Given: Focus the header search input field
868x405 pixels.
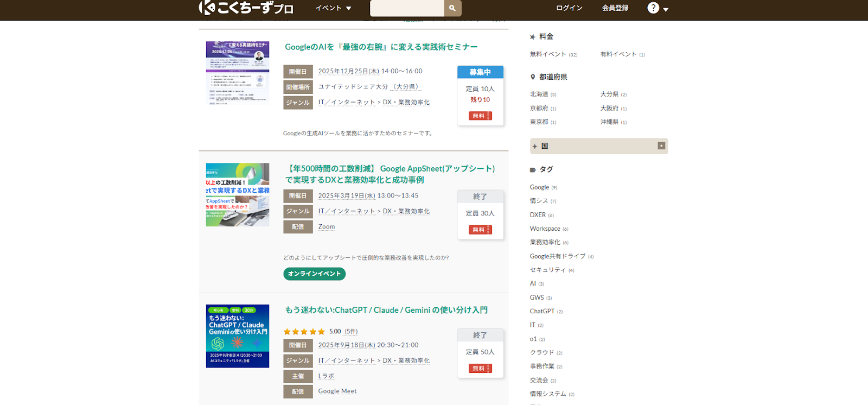Looking at the screenshot, I should click(407, 8).
